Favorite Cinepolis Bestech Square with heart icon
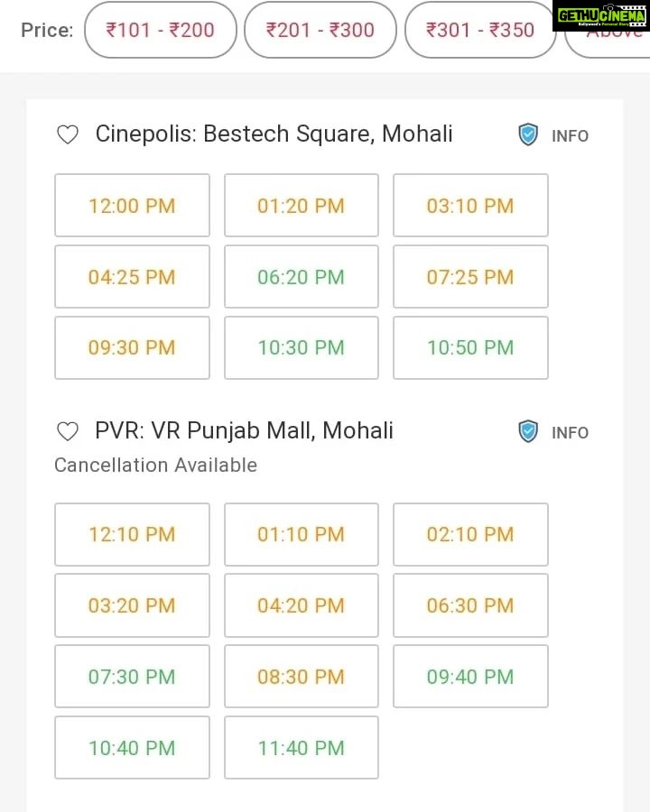 pyautogui.click(x=68, y=134)
